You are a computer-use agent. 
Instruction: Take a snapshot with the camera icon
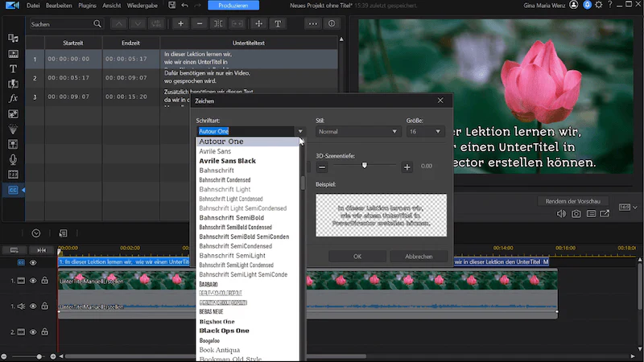576,214
